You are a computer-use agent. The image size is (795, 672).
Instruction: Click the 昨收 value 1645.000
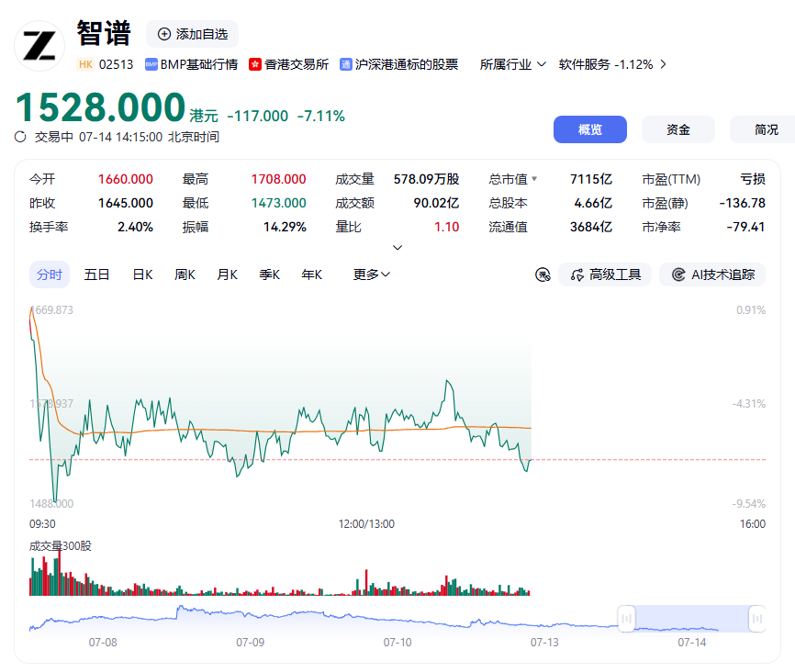pos(125,203)
